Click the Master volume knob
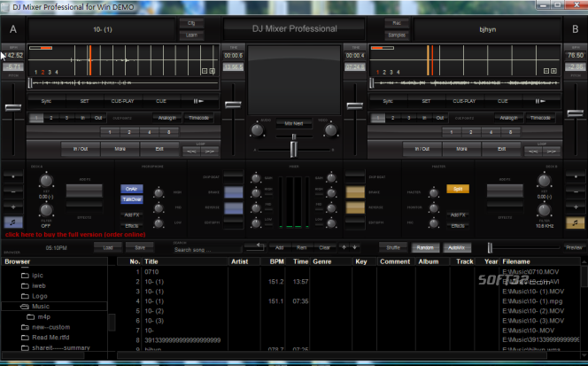The image size is (588, 366). (x=434, y=193)
